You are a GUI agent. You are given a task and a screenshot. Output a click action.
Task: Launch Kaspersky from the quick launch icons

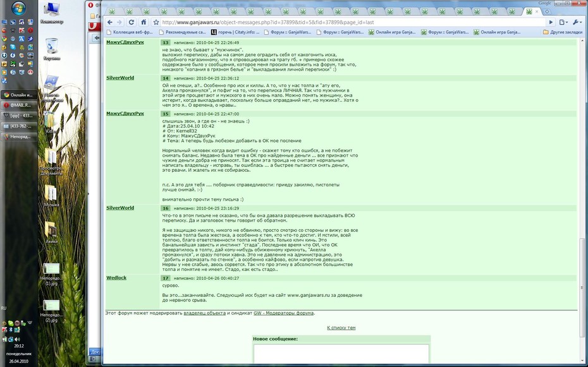tap(21, 30)
